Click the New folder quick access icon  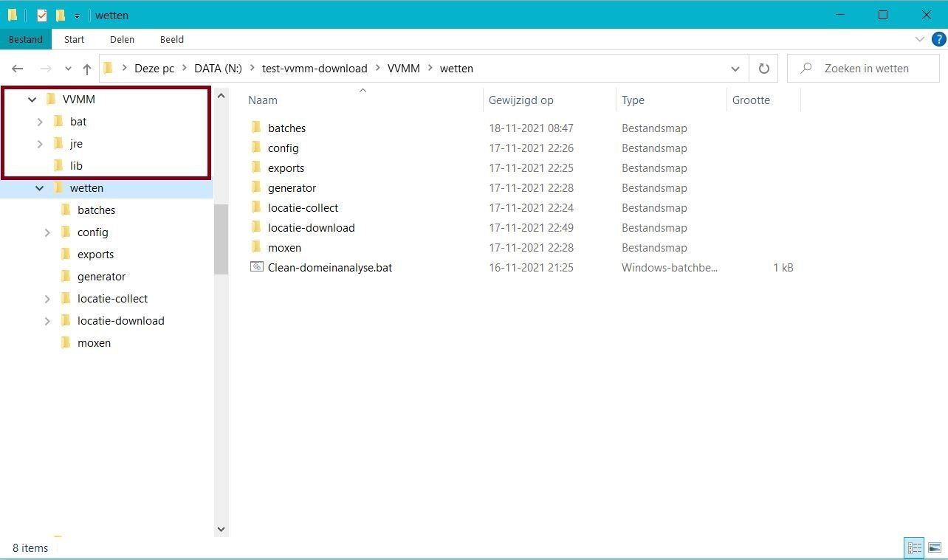pos(61,15)
